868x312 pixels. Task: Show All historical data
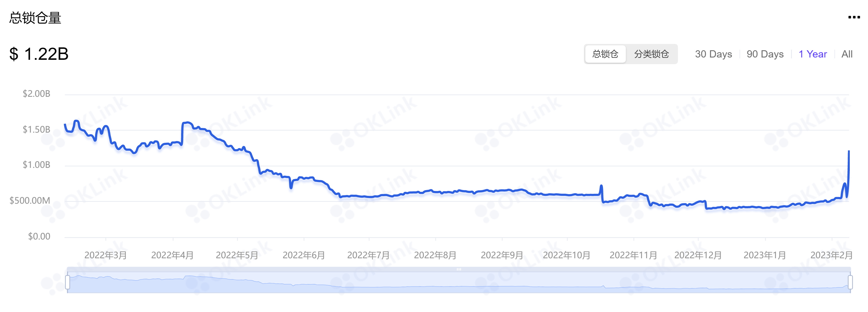pyautogui.click(x=846, y=54)
